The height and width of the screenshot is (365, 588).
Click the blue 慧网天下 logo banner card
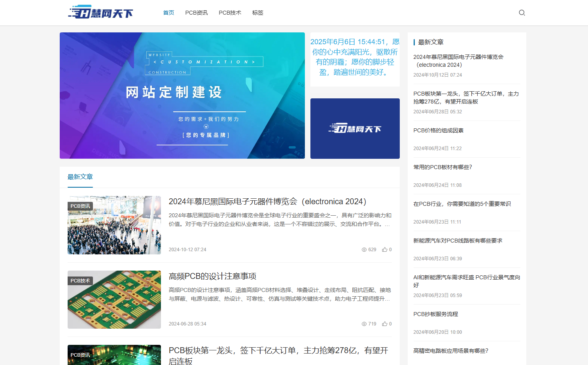355,128
